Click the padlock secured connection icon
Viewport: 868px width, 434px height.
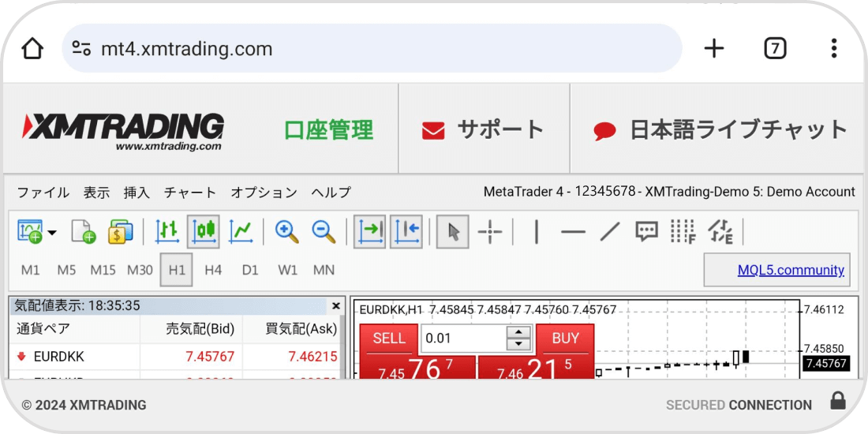pyautogui.click(x=838, y=401)
